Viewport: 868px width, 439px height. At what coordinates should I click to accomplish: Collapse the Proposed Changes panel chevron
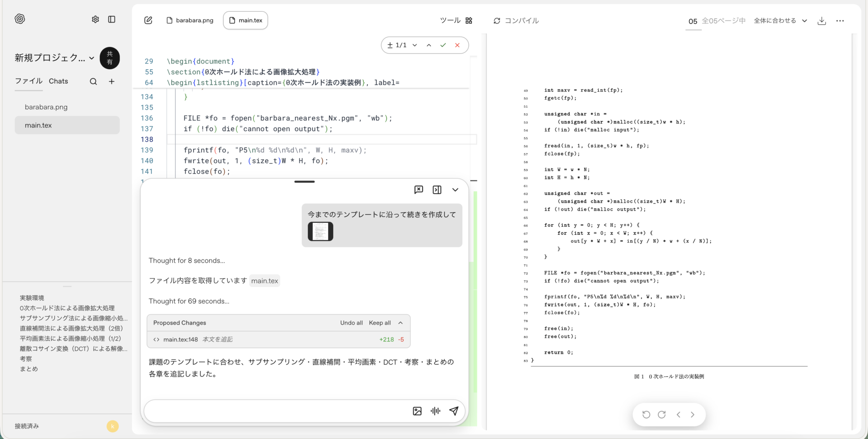[401, 323]
